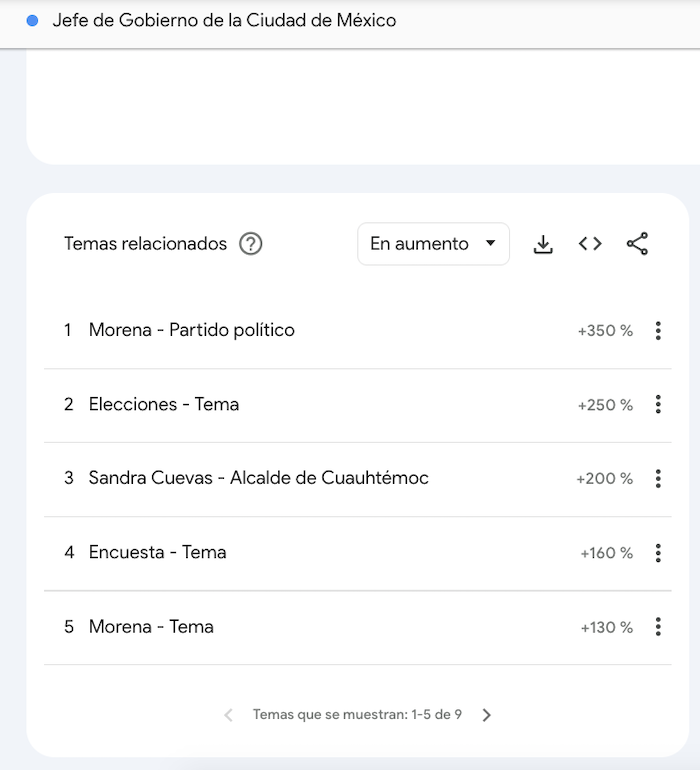Click the Temas relacionados heading

[x=145, y=244]
